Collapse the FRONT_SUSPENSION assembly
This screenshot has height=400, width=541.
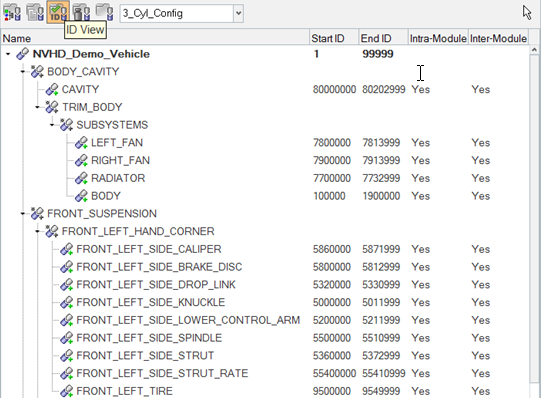(x=23, y=214)
